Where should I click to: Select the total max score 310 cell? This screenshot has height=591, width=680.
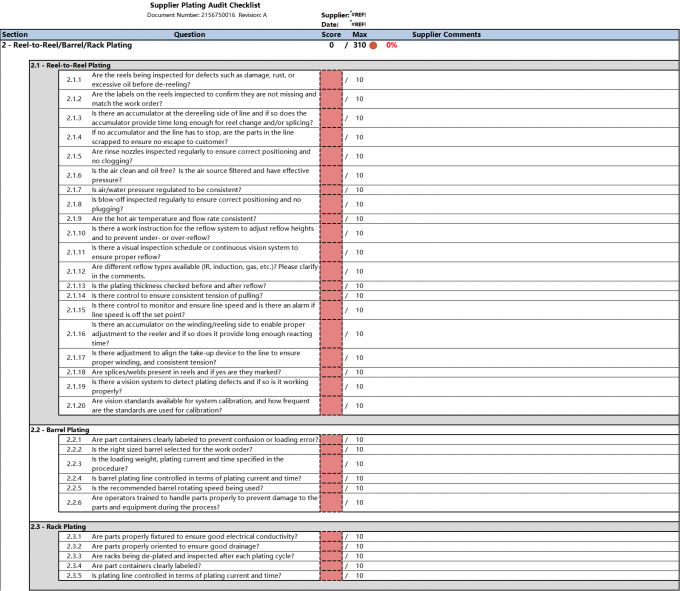pyautogui.click(x=358, y=45)
